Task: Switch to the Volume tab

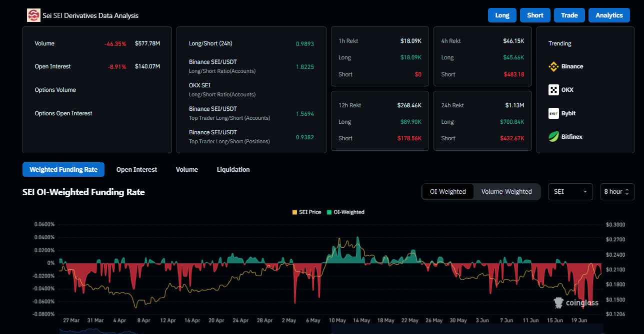Action: tap(187, 169)
